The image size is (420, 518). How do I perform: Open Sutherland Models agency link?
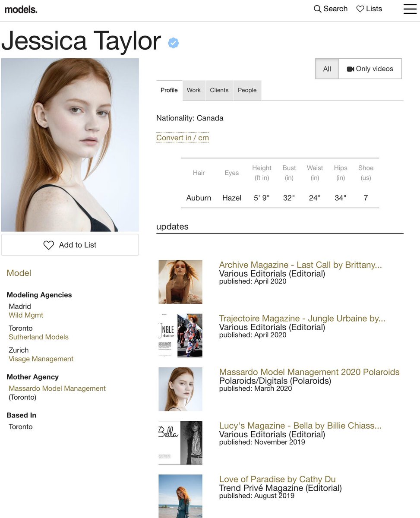[38, 337]
